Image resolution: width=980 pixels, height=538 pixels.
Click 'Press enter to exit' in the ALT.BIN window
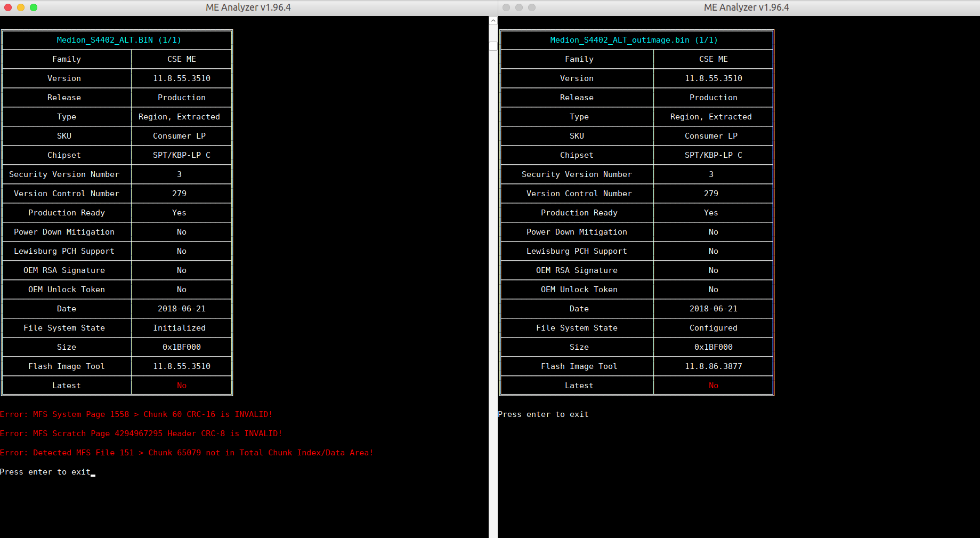(45, 472)
